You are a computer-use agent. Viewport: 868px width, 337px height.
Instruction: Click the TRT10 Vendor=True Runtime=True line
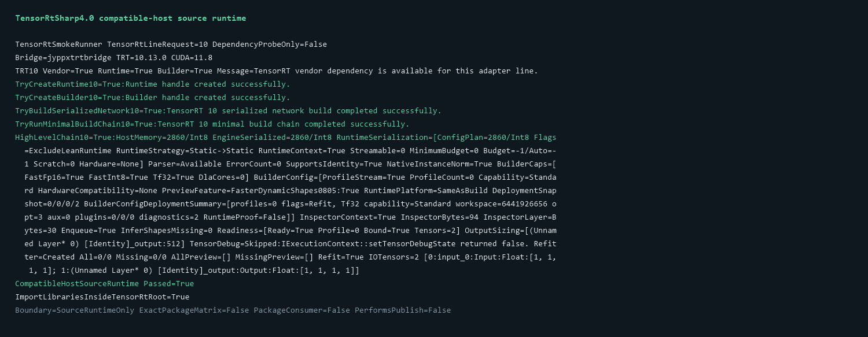pyautogui.click(x=277, y=71)
